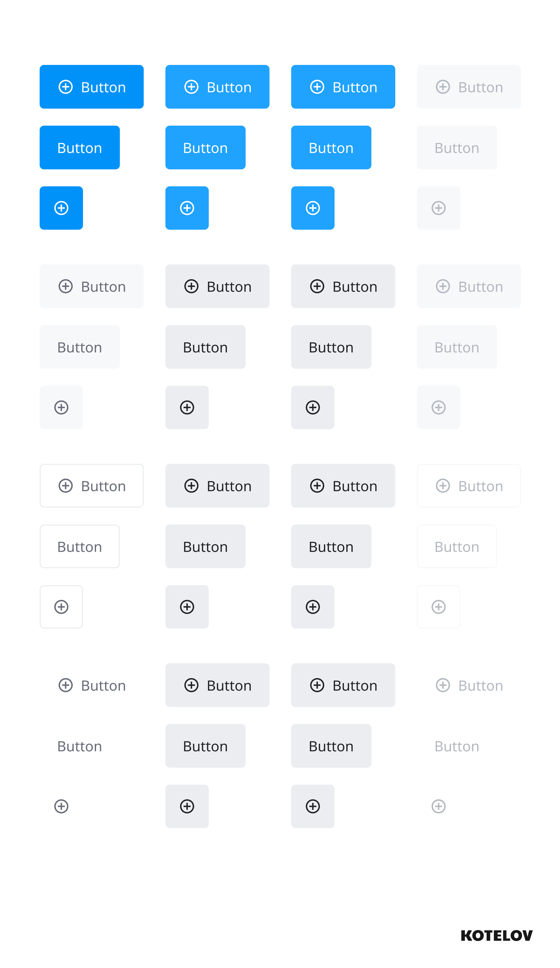This screenshot has height=968, width=560.
Task: Click the dark-gray borderless text-only Button
Action: (80, 746)
